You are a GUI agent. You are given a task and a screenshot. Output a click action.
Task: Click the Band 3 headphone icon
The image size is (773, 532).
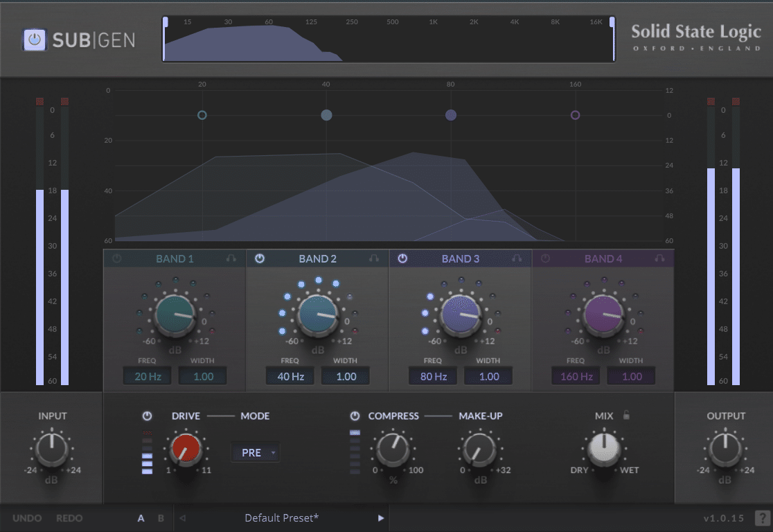pyautogui.click(x=517, y=258)
